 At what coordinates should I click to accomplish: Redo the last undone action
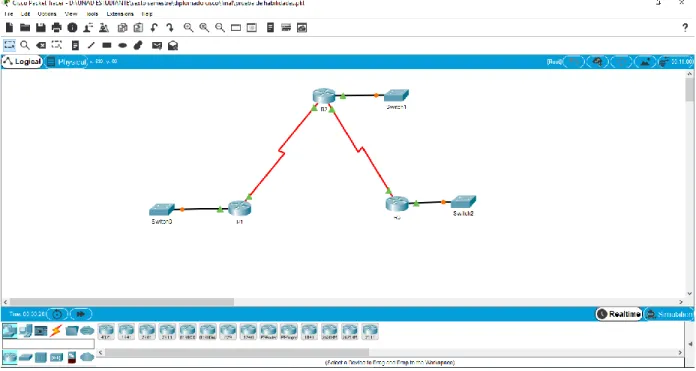170,28
